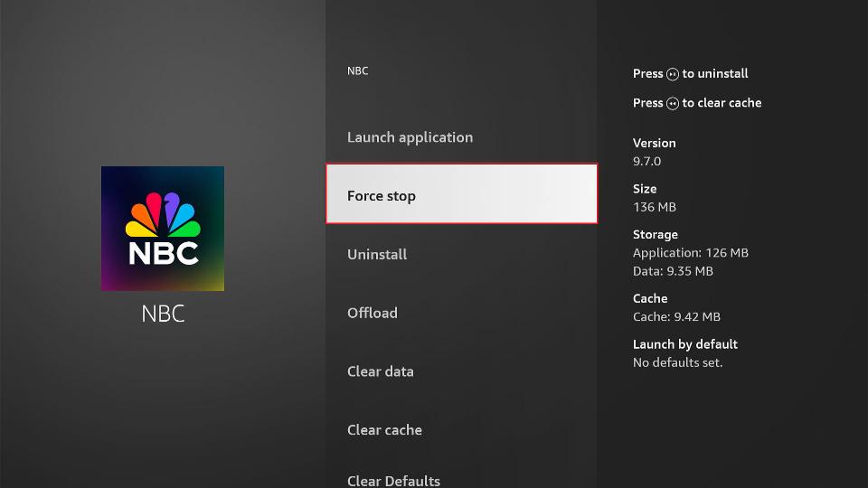Choose the Offload option

coord(462,314)
